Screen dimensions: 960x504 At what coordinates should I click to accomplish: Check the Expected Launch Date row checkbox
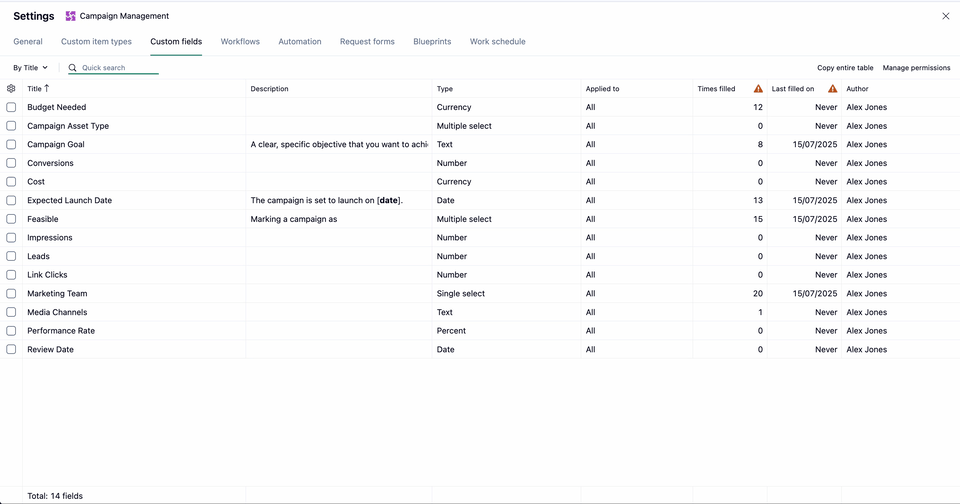[11, 200]
